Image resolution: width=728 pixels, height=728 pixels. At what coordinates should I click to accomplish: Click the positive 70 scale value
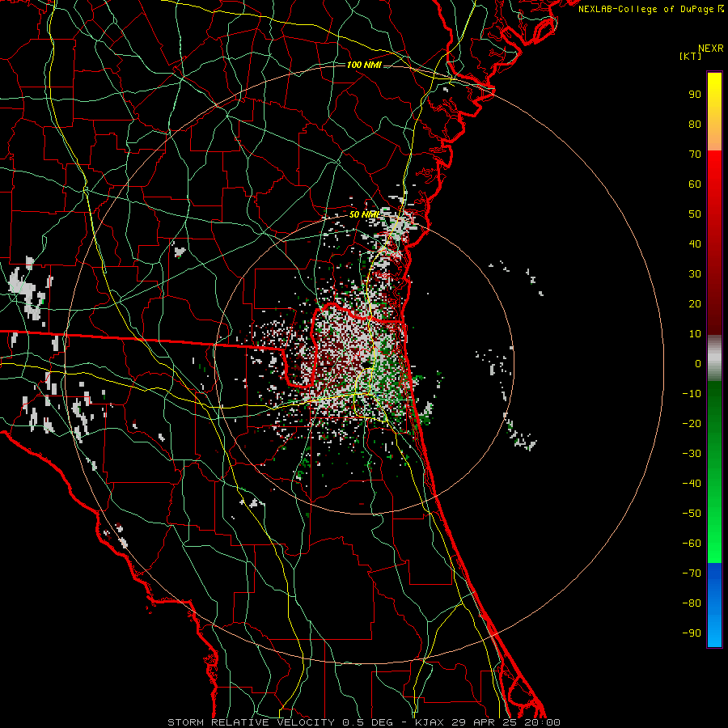click(x=695, y=154)
